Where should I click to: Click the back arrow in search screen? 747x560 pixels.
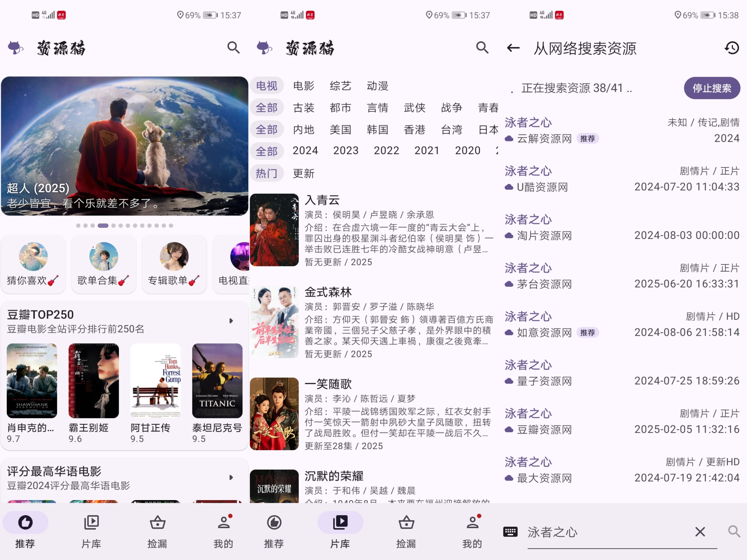click(x=513, y=48)
